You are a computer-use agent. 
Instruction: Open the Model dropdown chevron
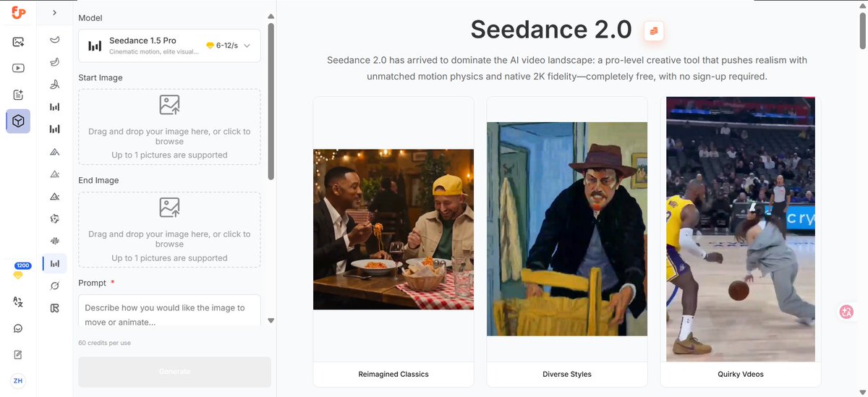(247, 46)
